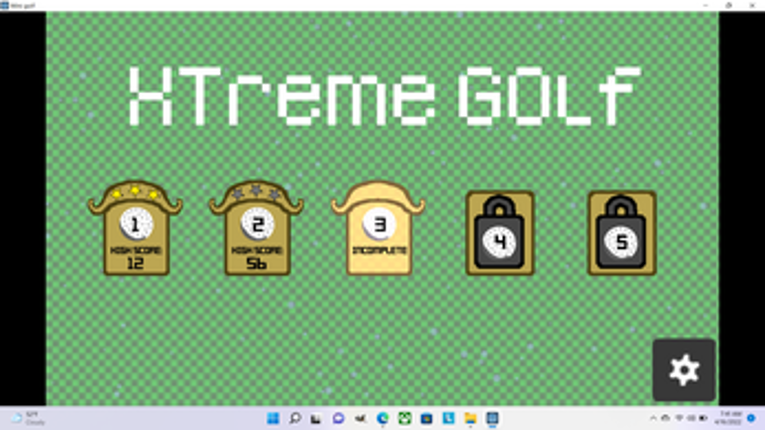Screen dimensions: 765x430
Task: Open network status in system tray
Action: click(679, 418)
